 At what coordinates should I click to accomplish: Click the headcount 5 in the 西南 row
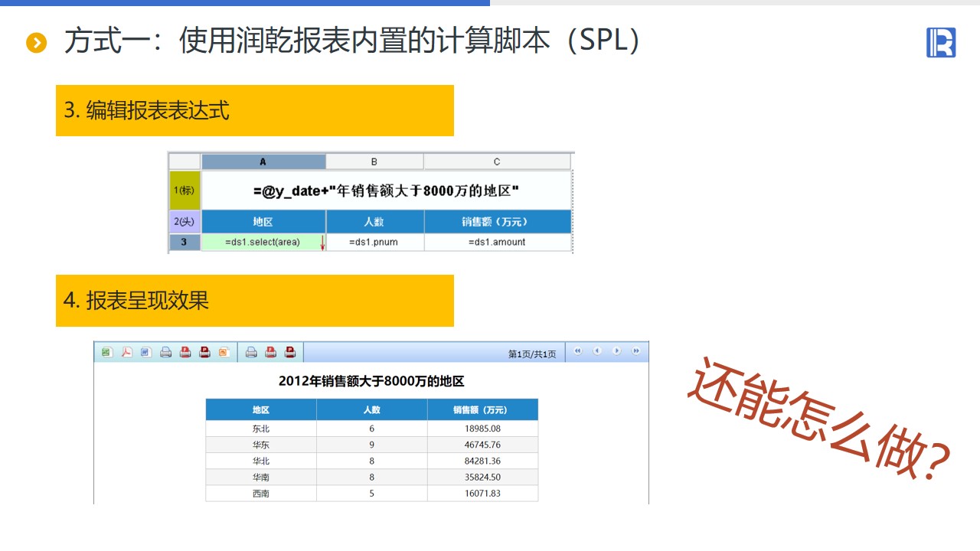372,494
